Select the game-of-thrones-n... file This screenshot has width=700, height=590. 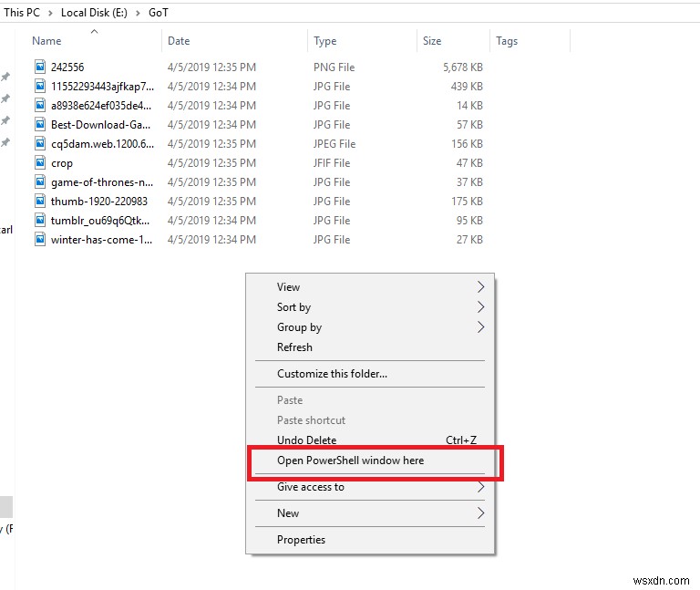(x=102, y=182)
